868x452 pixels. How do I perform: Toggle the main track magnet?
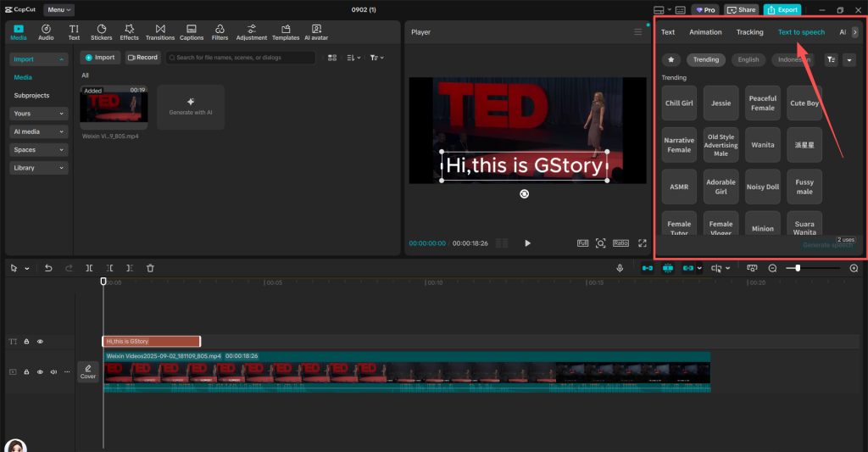(x=647, y=268)
